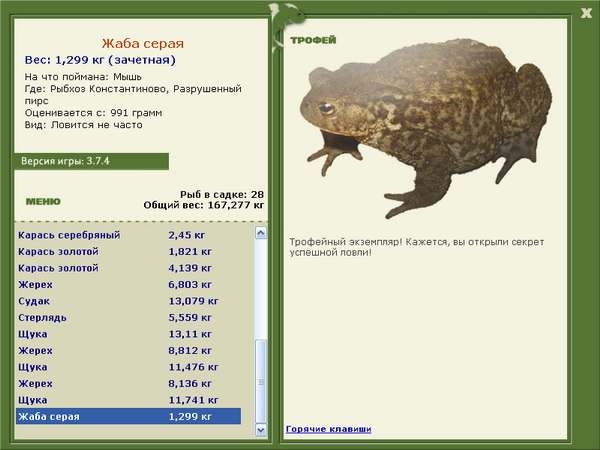This screenshot has width=600, height=450.
Task: Click the grey toad trophy picture
Action: [426, 128]
